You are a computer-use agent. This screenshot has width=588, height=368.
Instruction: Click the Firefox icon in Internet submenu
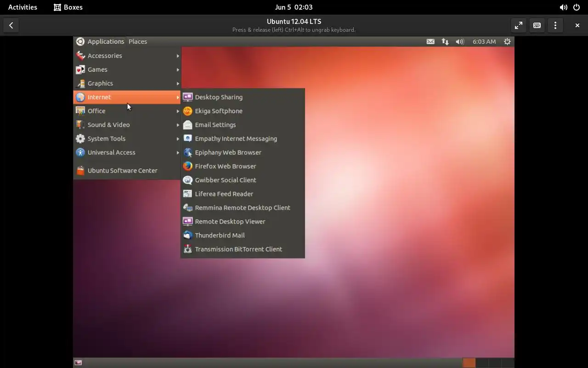click(x=187, y=166)
